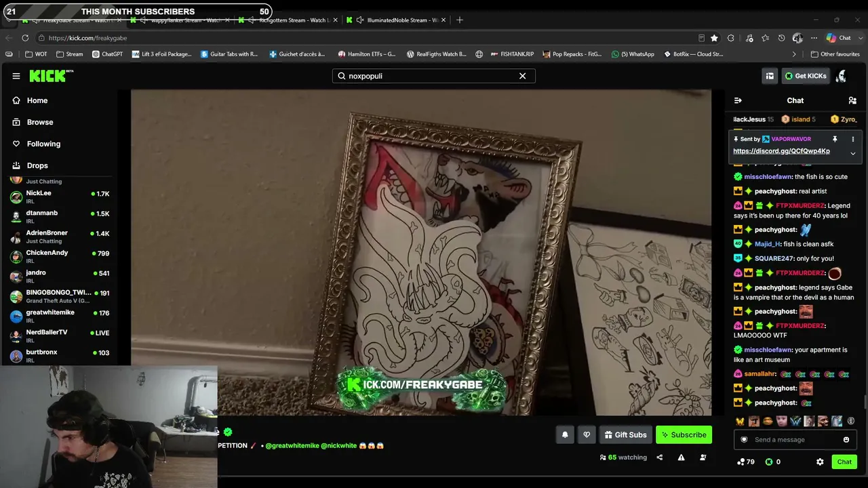
Task: Open the pinned Discord invite link
Action: click(x=781, y=151)
